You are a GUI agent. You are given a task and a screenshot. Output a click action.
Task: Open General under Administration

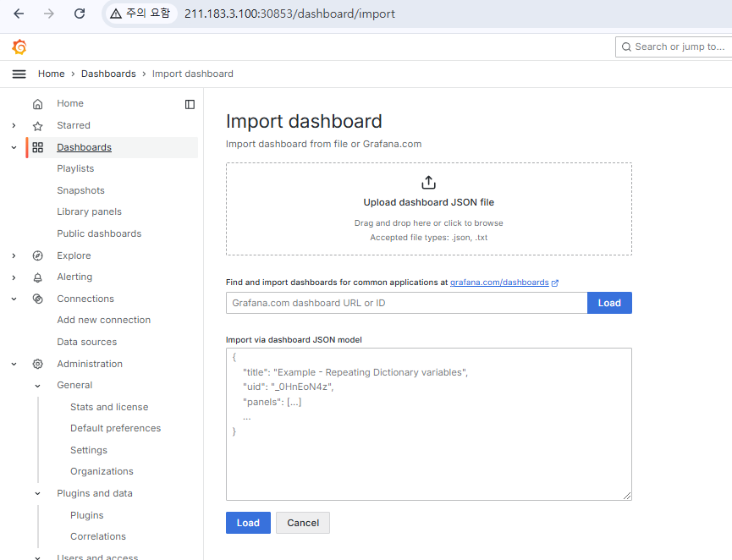click(x=74, y=385)
